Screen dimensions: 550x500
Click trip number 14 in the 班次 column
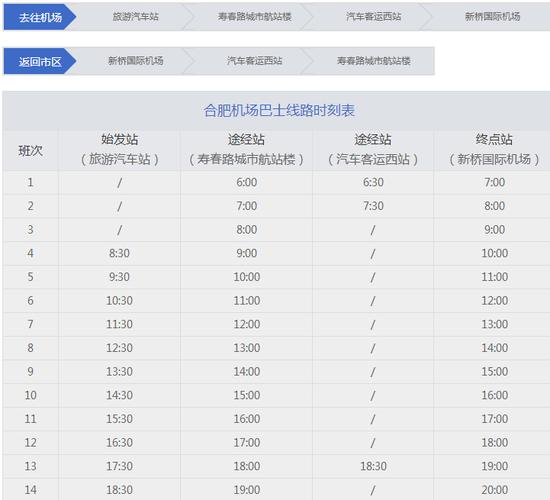(x=31, y=490)
